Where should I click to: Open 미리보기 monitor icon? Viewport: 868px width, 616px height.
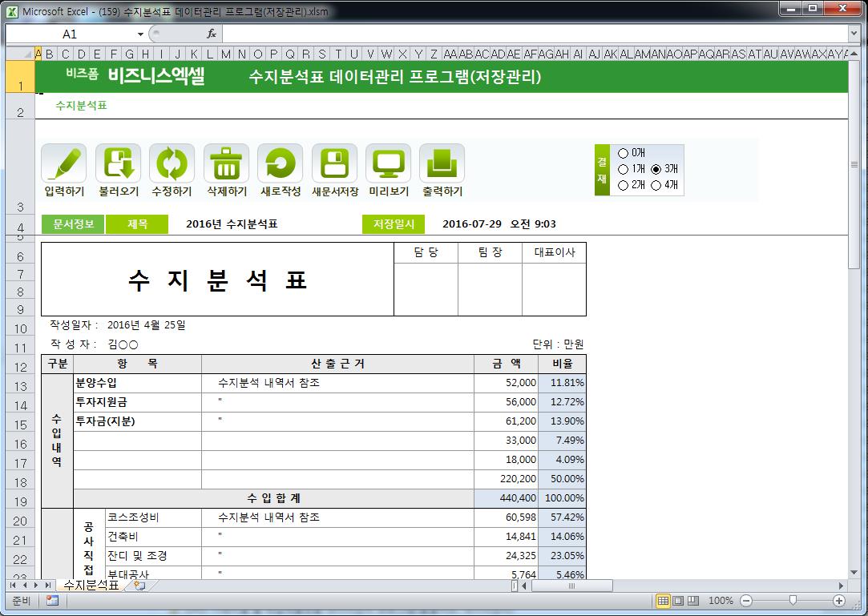tap(388, 164)
